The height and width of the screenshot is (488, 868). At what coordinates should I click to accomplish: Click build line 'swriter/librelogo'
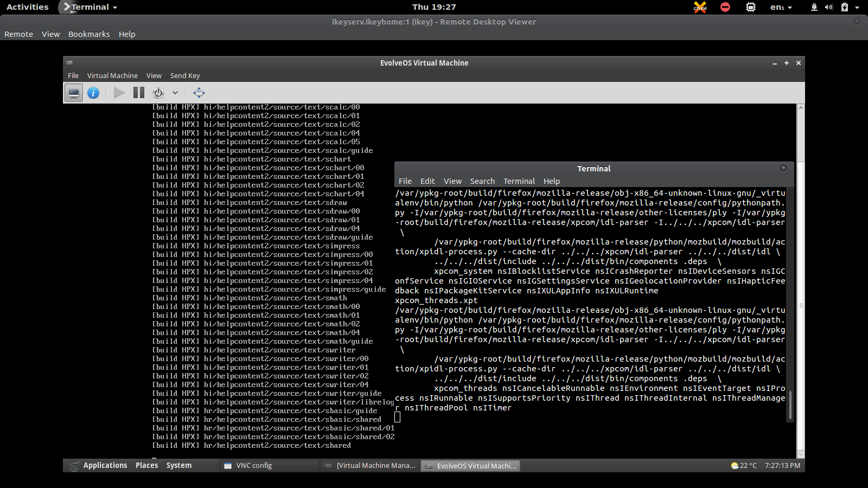click(x=273, y=402)
